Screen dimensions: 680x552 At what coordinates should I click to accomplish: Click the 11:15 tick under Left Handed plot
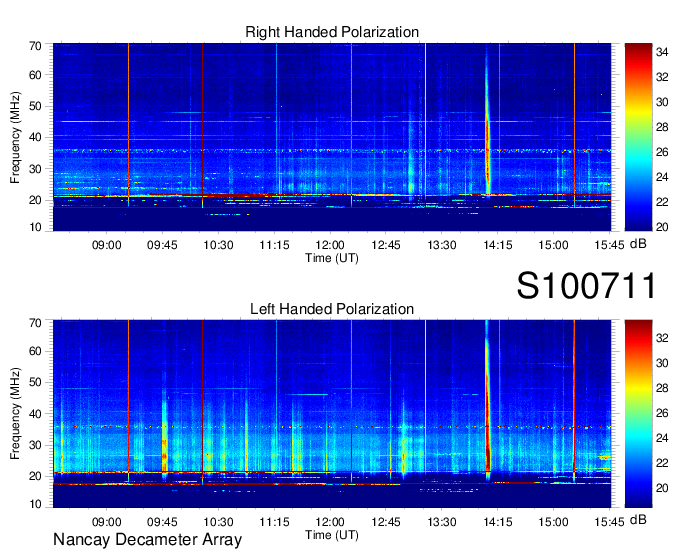point(274,522)
